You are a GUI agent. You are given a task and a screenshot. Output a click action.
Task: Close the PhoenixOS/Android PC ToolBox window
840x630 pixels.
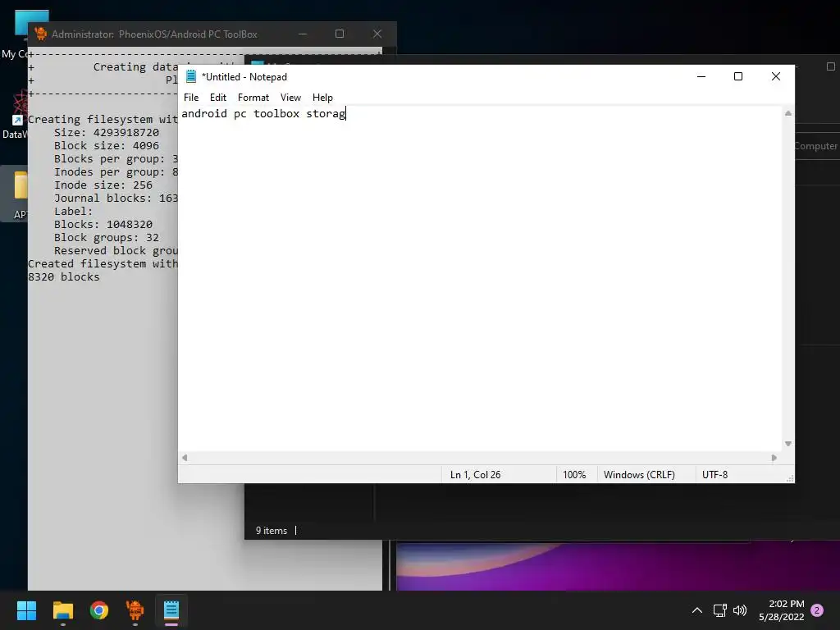[377, 34]
